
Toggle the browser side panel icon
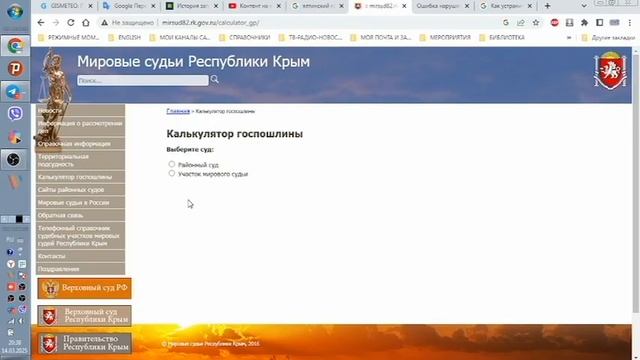tap(600, 23)
